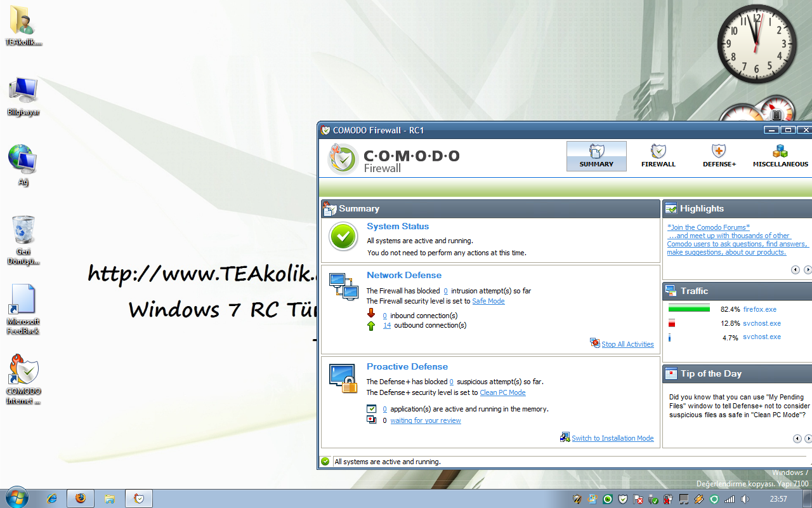
Task: Click the Safely Remove Hardware tray icon
Action: [653, 499]
